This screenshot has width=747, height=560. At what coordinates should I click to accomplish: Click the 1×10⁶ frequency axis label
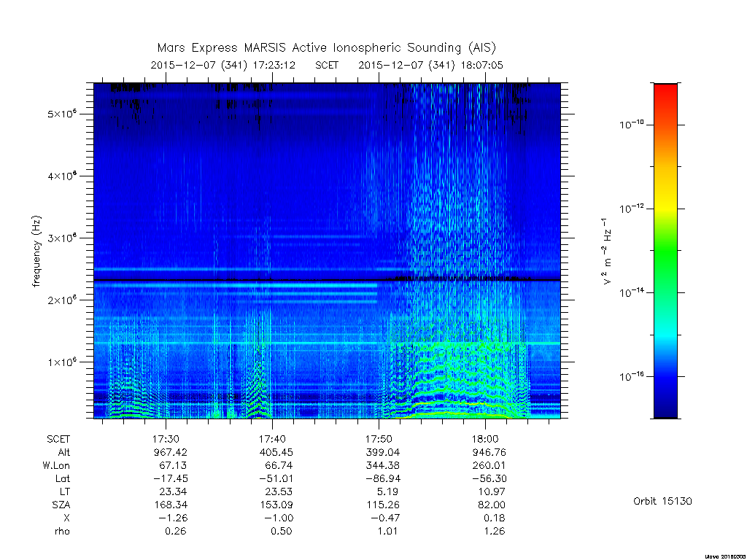62,362
